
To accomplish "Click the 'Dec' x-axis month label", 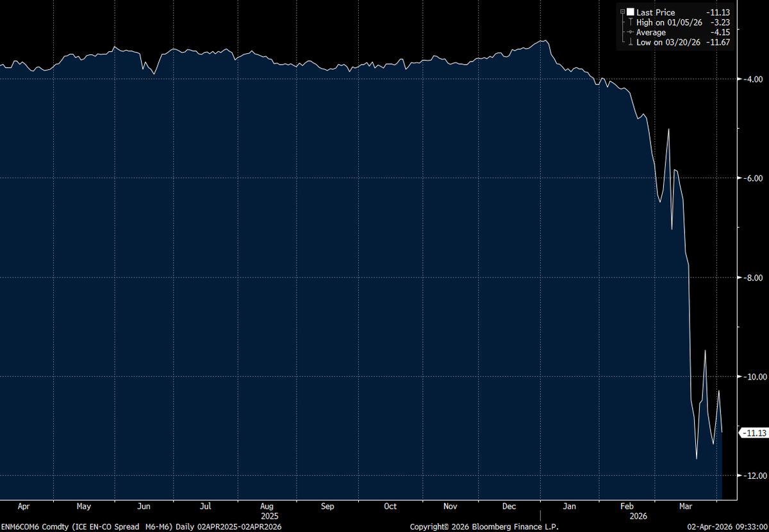I will click(509, 506).
